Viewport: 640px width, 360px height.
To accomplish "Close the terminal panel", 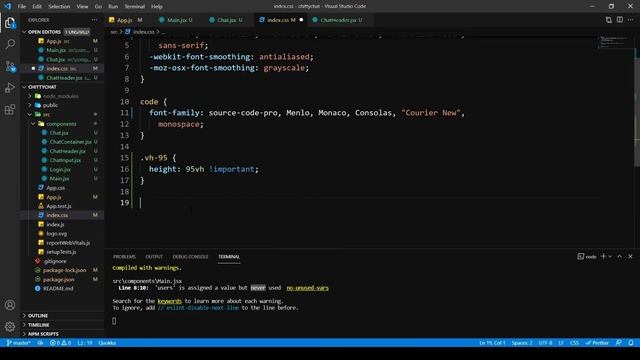I will click(630, 256).
